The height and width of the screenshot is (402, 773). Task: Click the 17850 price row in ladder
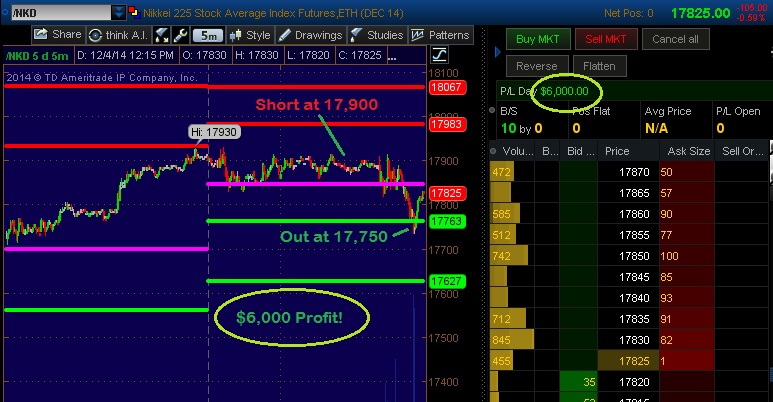coord(618,257)
